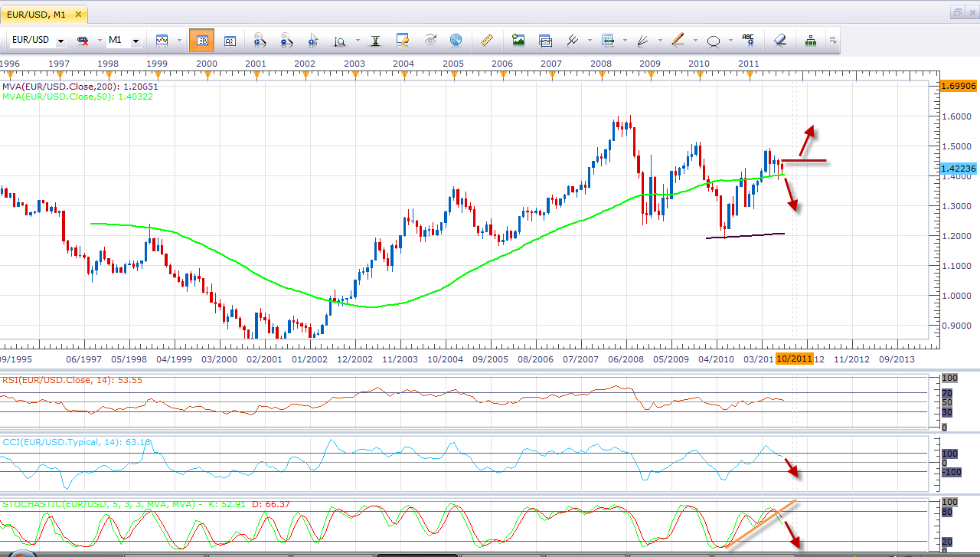Toggle the highlighted orange data-box button
The width and height of the screenshot is (980, 557).
click(x=202, y=41)
